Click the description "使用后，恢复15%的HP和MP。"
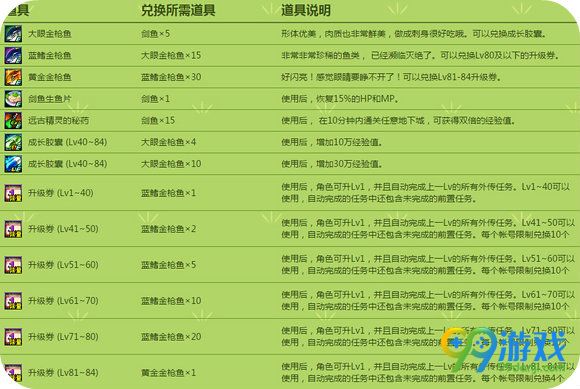Screen dimensions: 580x389 click(340, 99)
